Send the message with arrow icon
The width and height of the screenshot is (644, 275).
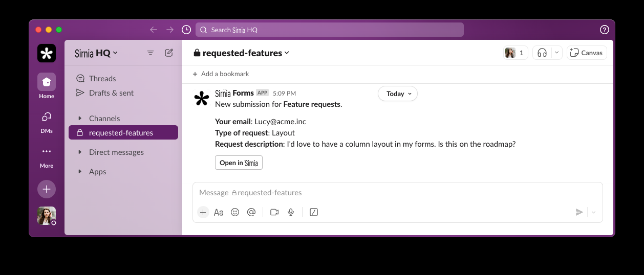click(x=579, y=212)
